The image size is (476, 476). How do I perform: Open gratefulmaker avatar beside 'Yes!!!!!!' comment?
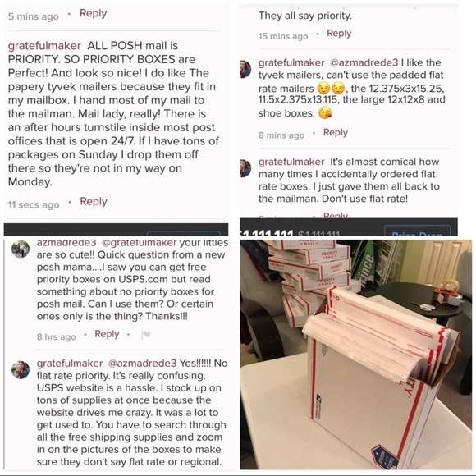point(20,370)
